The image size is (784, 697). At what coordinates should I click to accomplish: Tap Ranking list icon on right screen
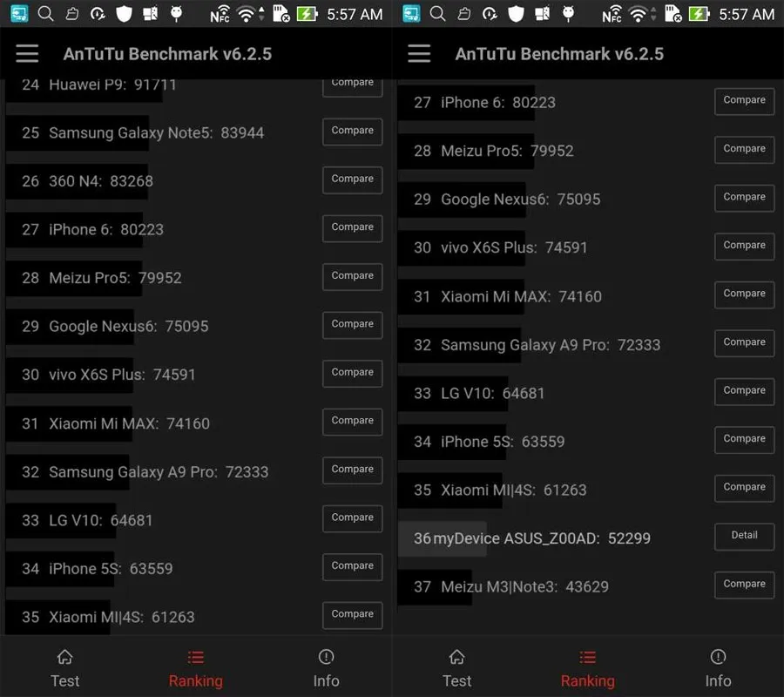pos(587,657)
